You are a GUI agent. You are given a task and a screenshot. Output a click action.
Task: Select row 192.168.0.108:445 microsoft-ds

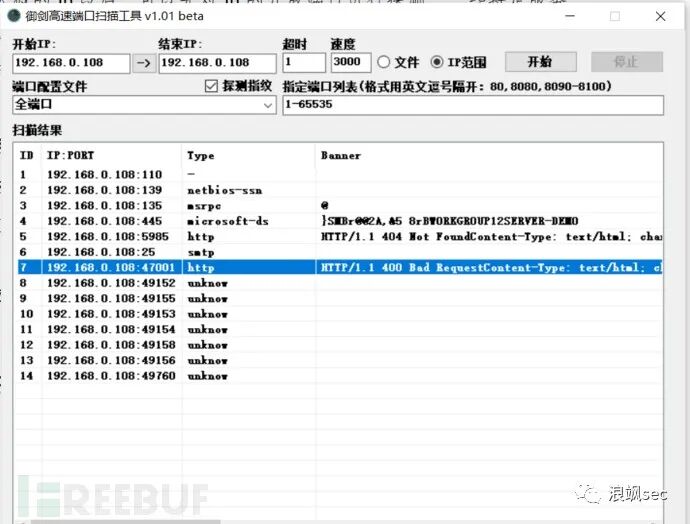(340, 221)
